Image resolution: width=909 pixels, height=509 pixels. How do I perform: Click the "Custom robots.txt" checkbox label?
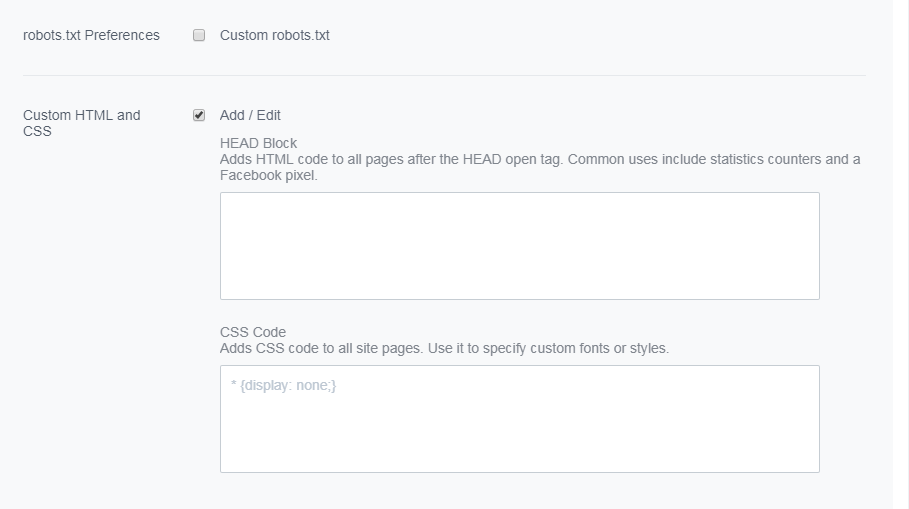pos(274,35)
